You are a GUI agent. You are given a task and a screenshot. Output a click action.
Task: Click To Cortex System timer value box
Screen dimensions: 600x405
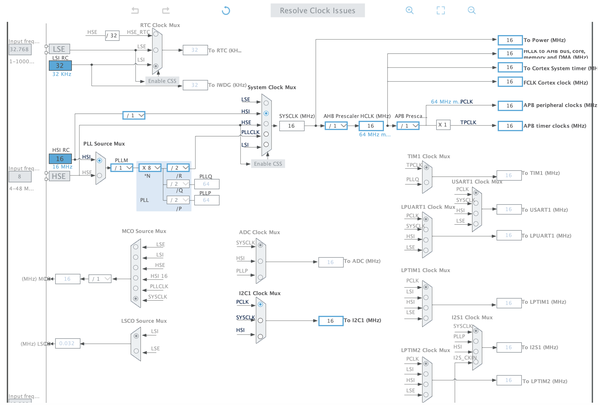[510, 67]
